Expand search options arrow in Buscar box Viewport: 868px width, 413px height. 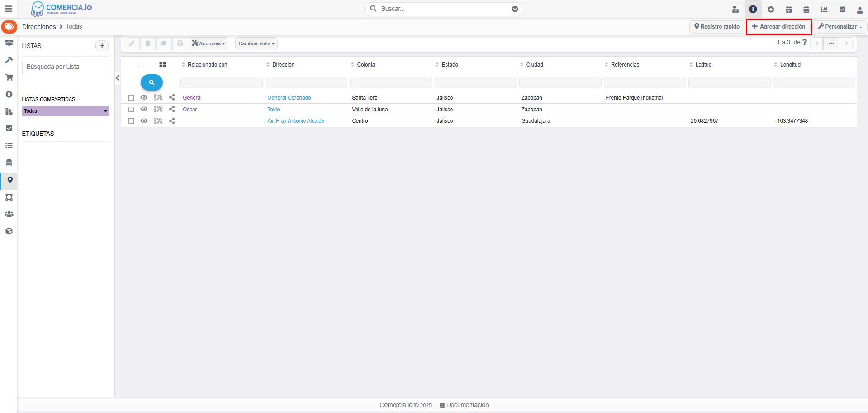(515, 9)
